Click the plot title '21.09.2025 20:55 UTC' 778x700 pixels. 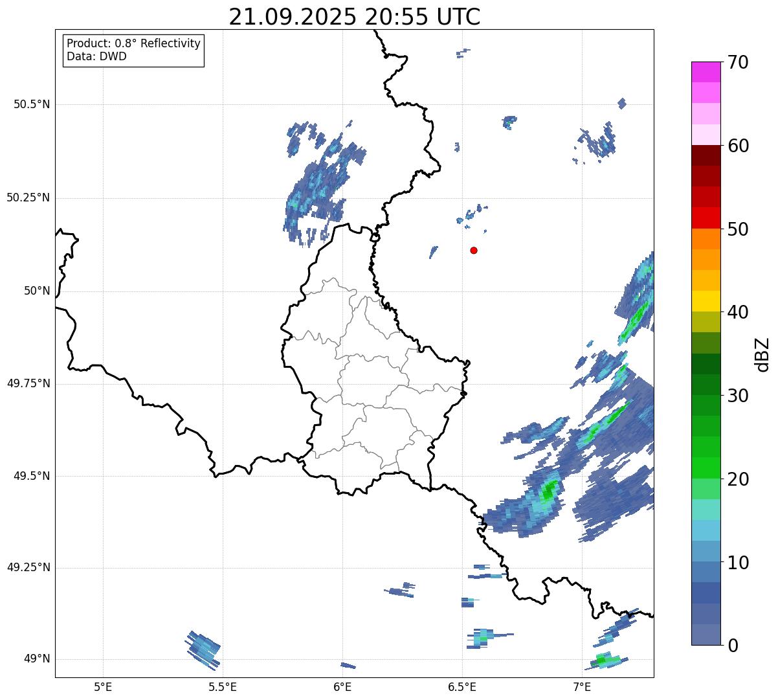tap(355, 16)
